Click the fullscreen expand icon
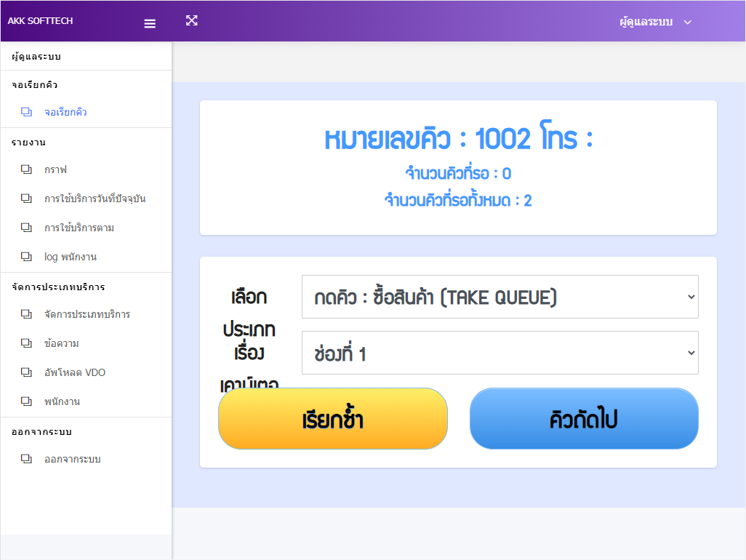The width and height of the screenshot is (746, 560). (x=191, y=20)
